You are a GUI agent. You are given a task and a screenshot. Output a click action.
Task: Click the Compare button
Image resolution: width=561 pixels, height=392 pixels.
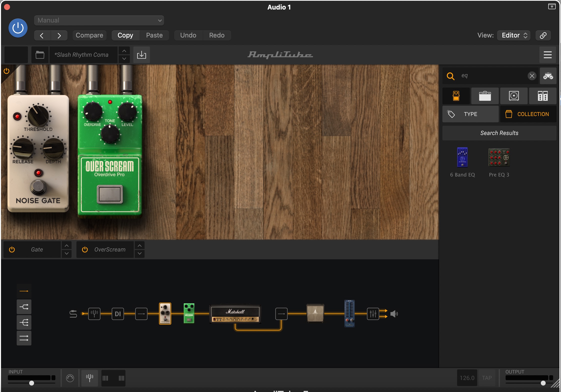point(89,35)
